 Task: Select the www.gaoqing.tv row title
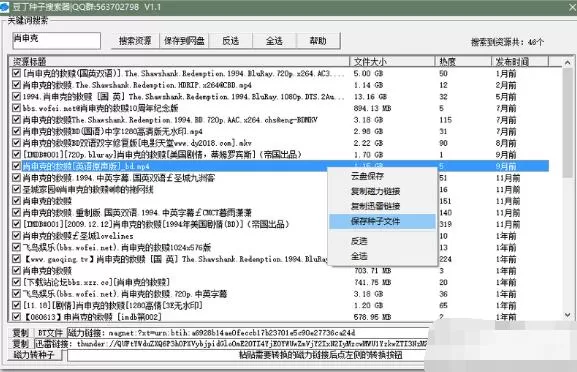175,259
